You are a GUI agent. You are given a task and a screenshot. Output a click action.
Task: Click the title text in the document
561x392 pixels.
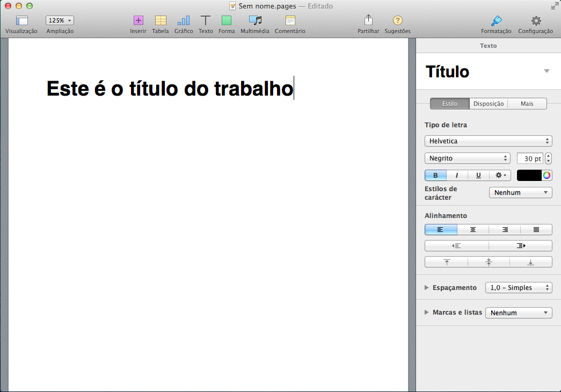[x=170, y=89]
